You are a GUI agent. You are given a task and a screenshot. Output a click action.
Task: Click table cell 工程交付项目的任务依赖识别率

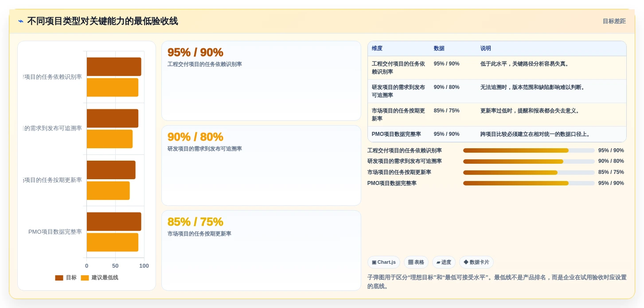(x=398, y=68)
